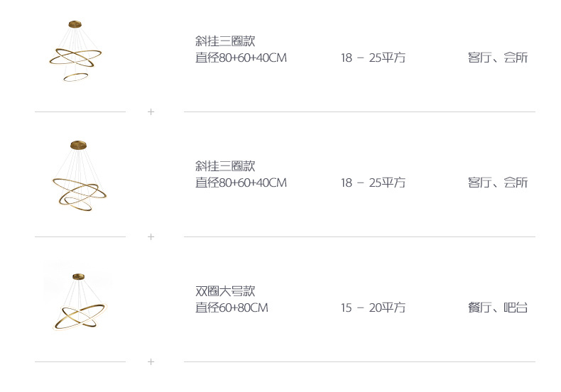Click 直径80+60+40CM in the middle row
The height and width of the screenshot is (392, 561).
[x=241, y=183]
